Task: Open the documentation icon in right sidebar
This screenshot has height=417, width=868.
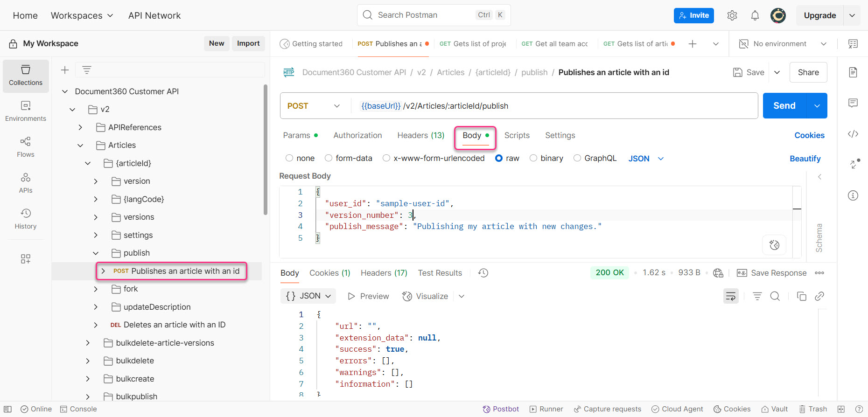Action: pyautogui.click(x=853, y=72)
